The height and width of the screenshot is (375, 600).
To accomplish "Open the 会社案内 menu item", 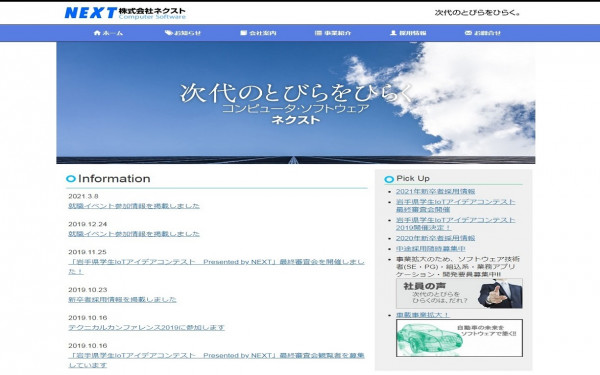I will point(258,33).
